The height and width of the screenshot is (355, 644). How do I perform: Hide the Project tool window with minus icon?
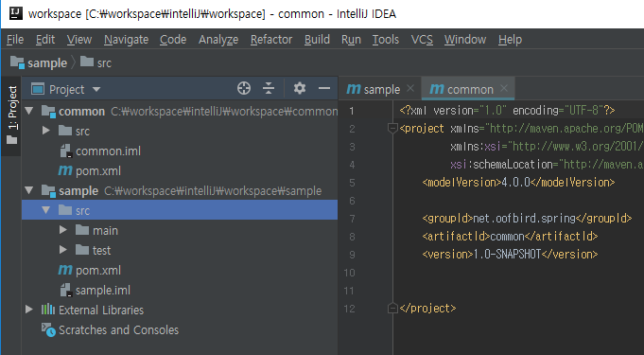pos(324,88)
